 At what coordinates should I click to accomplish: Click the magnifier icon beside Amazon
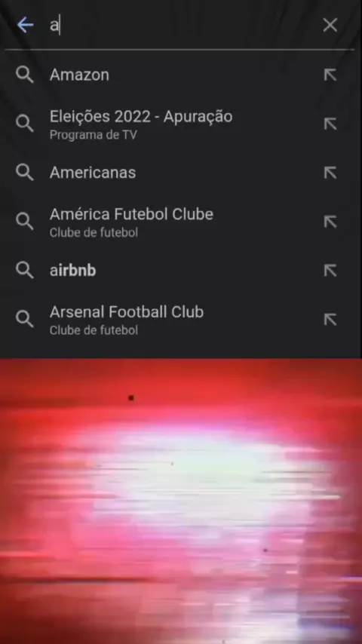point(25,75)
